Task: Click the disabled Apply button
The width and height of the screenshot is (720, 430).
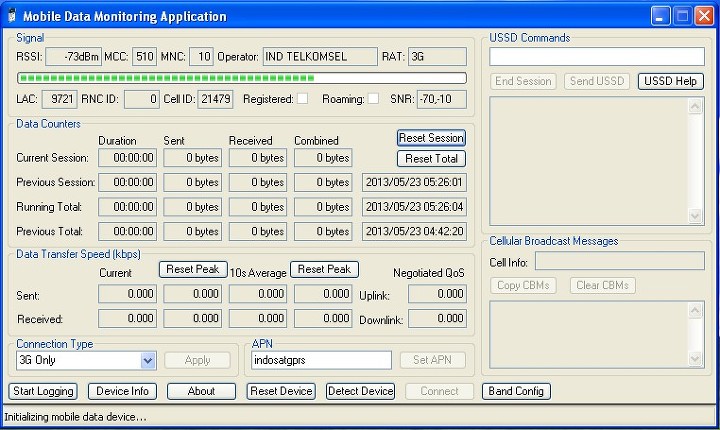Action: (197, 360)
